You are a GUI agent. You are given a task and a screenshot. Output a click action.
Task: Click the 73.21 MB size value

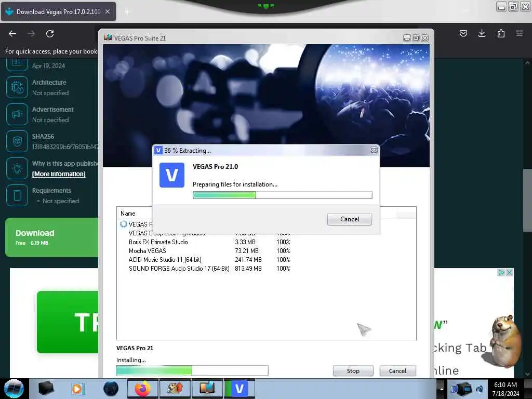click(247, 251)
